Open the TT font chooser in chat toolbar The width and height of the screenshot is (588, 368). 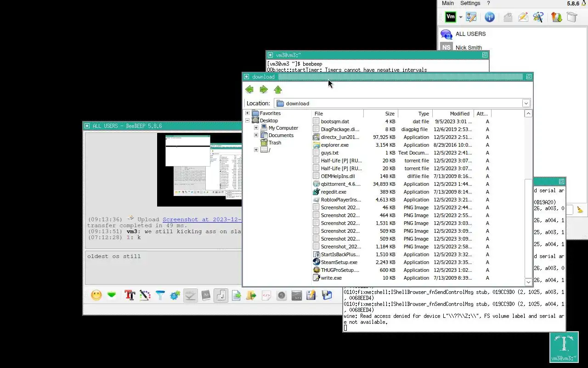[x=130, y=295]
